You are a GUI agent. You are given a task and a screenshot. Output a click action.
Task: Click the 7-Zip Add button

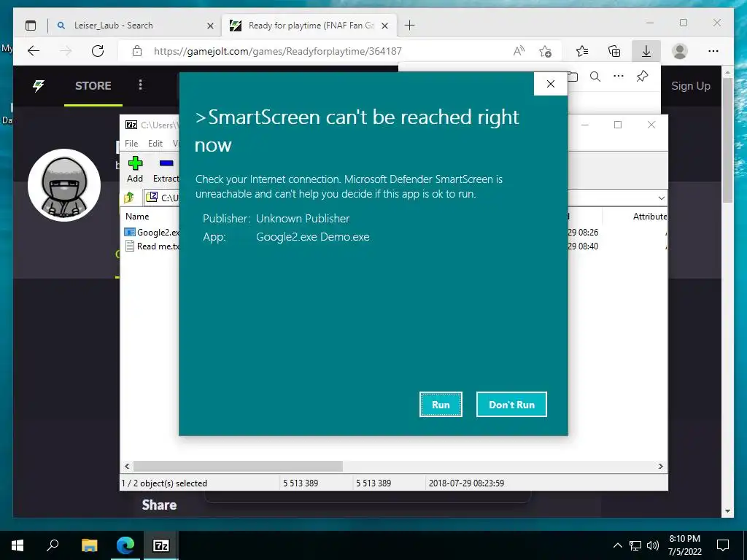point(135,169)
